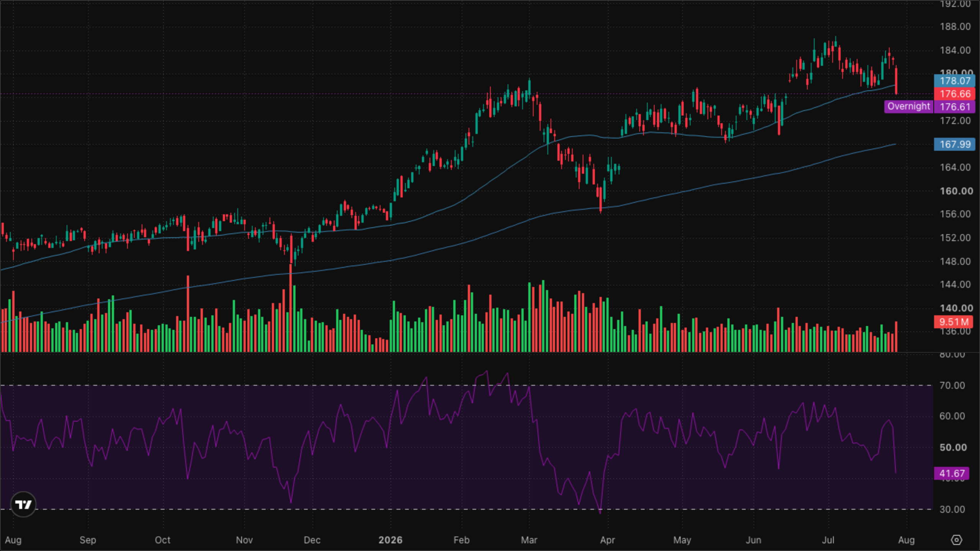Image resolution: width=980 pixels, height=551 pixels.
Task: Click the 188.00 price axis label
Action: (955, 26)
